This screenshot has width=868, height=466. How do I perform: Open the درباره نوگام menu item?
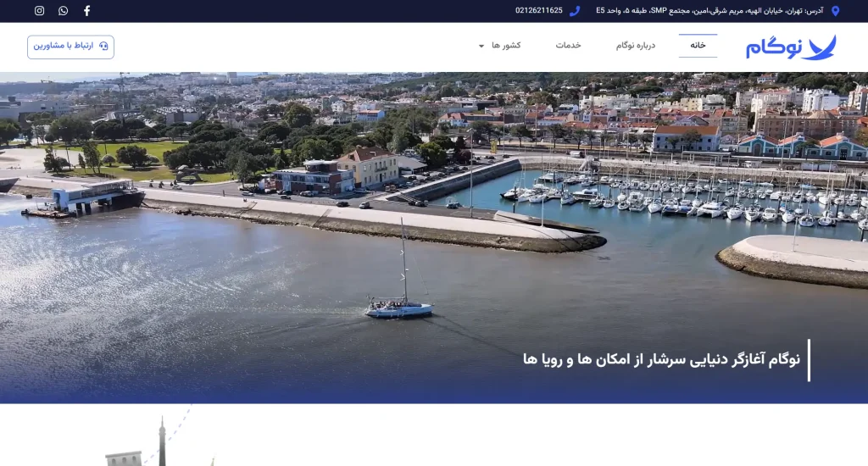(x=636, y=46)
